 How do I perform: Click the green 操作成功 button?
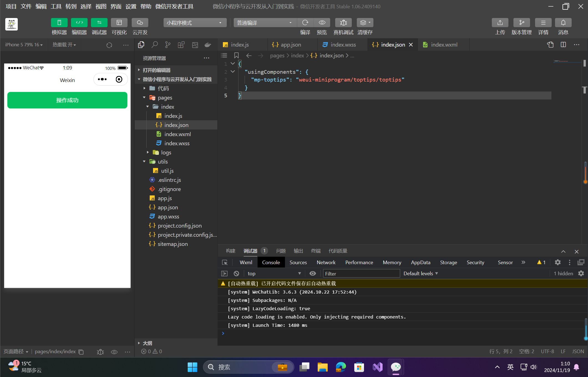67,100
